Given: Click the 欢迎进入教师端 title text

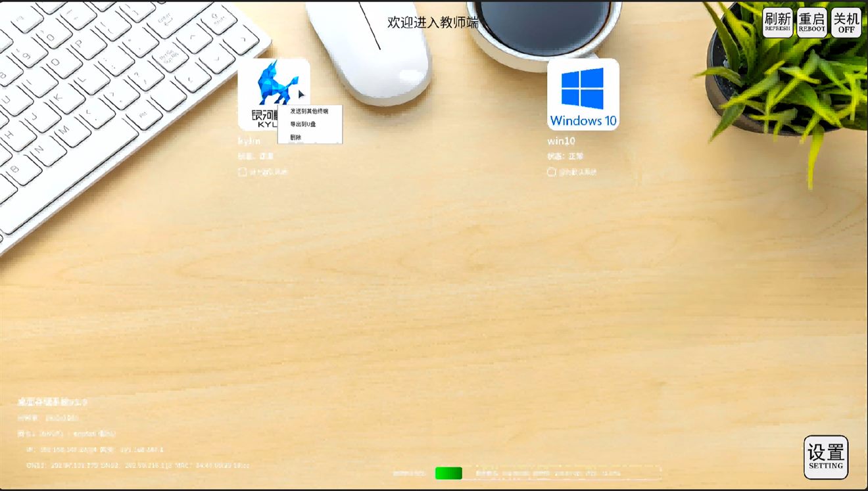Looking at the screenshot, I should tap(433, 22).
